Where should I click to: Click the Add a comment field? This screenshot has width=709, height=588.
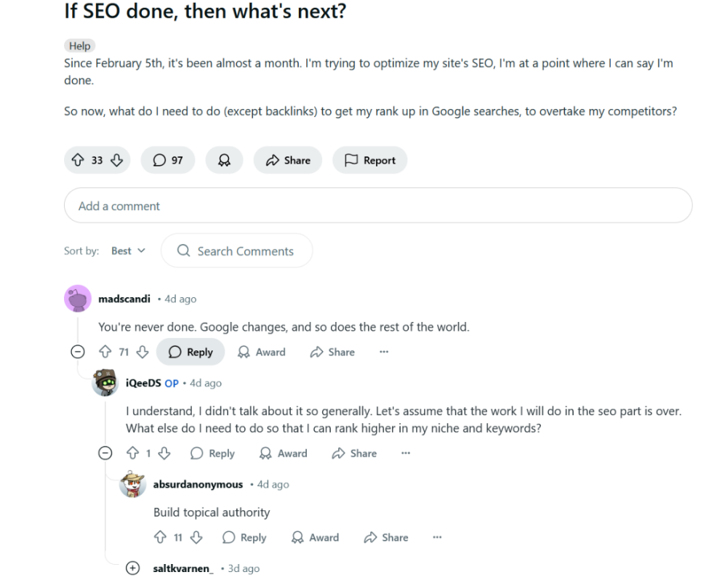[378, 206]
